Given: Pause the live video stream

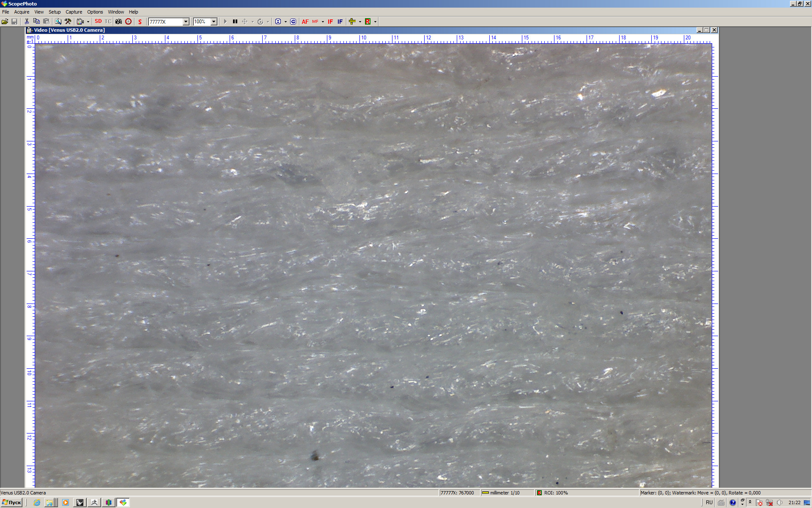Looking at the screenshot, I should [x=235, y=22].
